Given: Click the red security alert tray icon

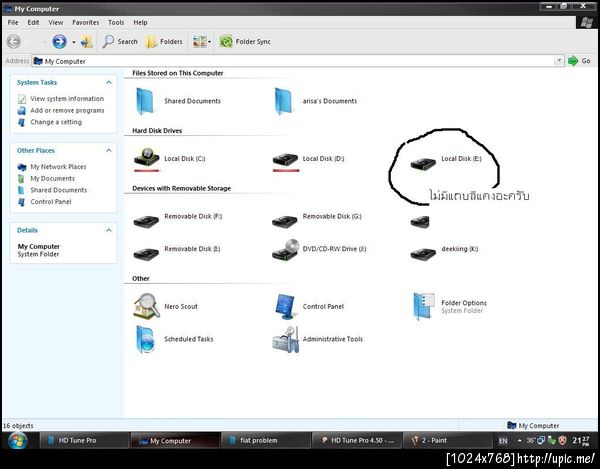Looking at the screenshot, I should click(562, 441).
